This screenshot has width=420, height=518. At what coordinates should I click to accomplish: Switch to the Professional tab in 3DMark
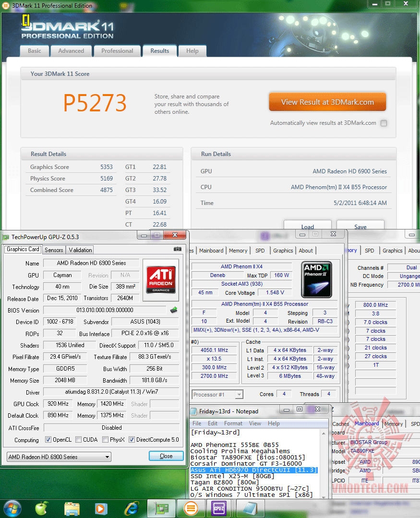coord(117,51)
